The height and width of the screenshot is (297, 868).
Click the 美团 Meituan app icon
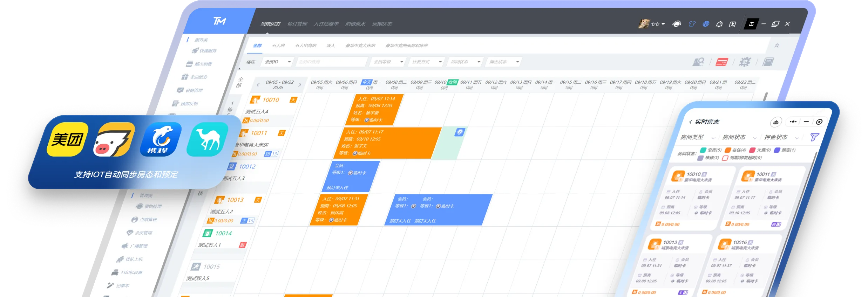67,139
